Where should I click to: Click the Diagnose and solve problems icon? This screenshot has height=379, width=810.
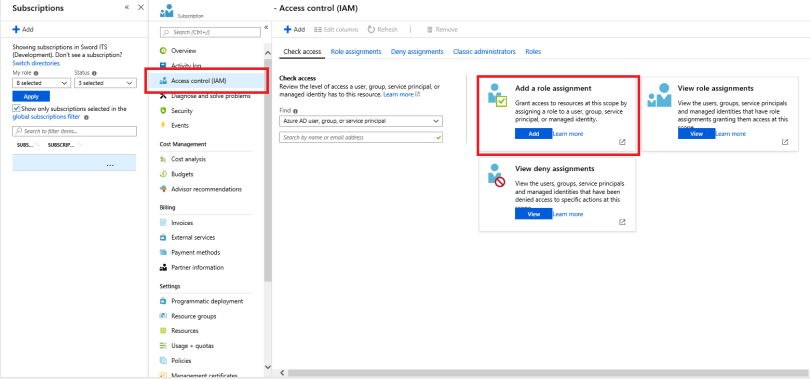[x=163, y=96]
